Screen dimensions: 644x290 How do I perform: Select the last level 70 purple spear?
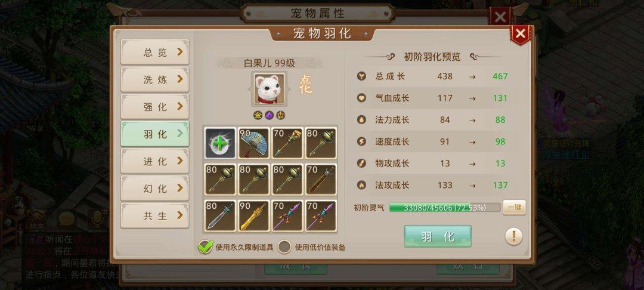coord(321,215)
